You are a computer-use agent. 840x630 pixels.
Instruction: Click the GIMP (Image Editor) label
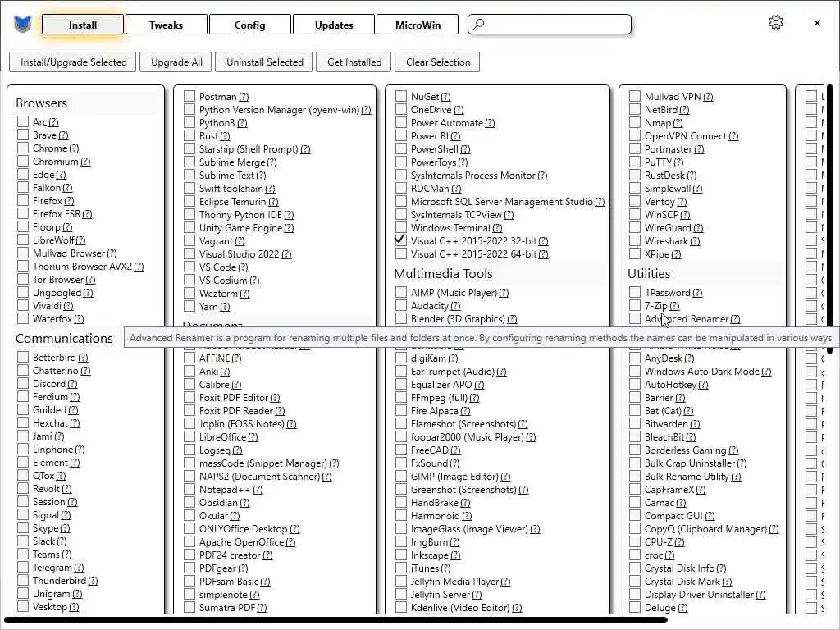pos(454,477)
